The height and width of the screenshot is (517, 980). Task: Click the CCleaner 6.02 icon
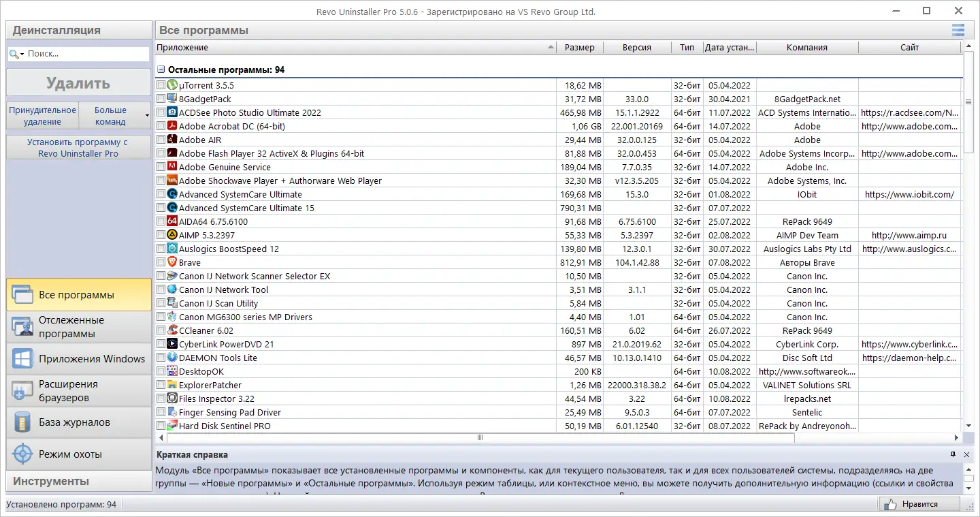coord(172,330)
